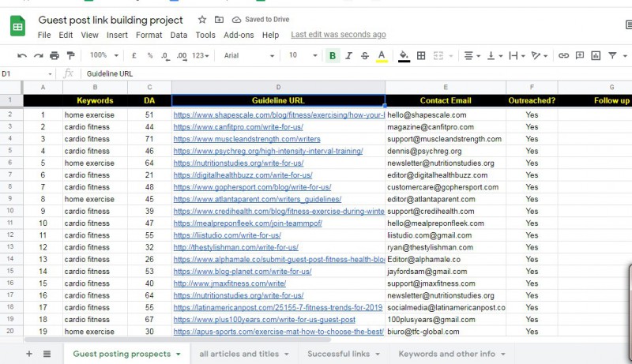Increase decimal places icon

coord(182,56)
